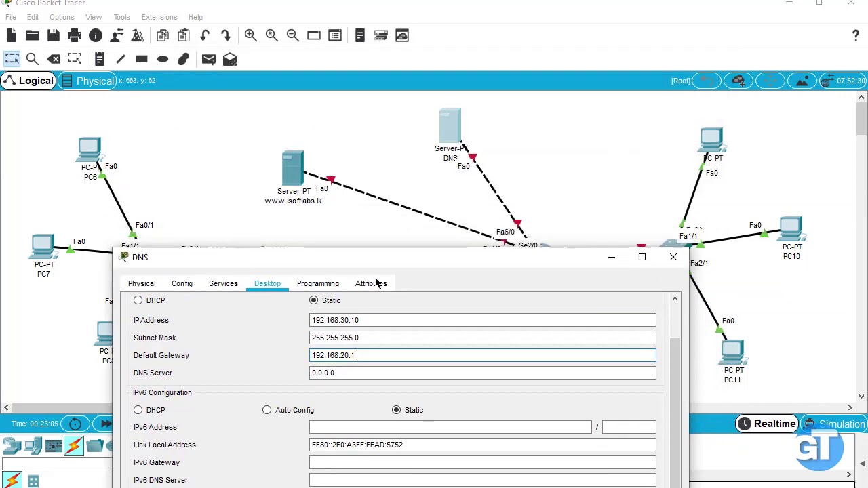Viewport: 868px width, 488px height.
Task: Redo the last action
Action: (x=226, y=35)
